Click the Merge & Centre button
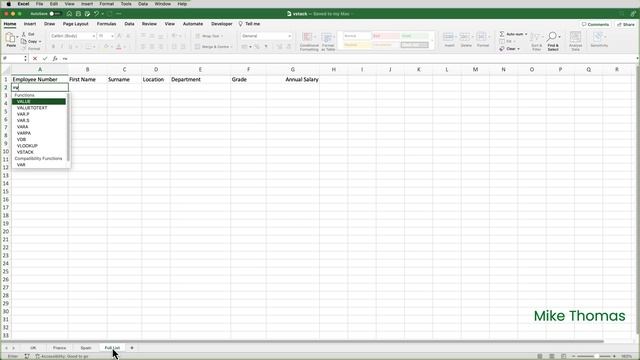This screenshot has height=360, width=640. [x=213, y=47]
